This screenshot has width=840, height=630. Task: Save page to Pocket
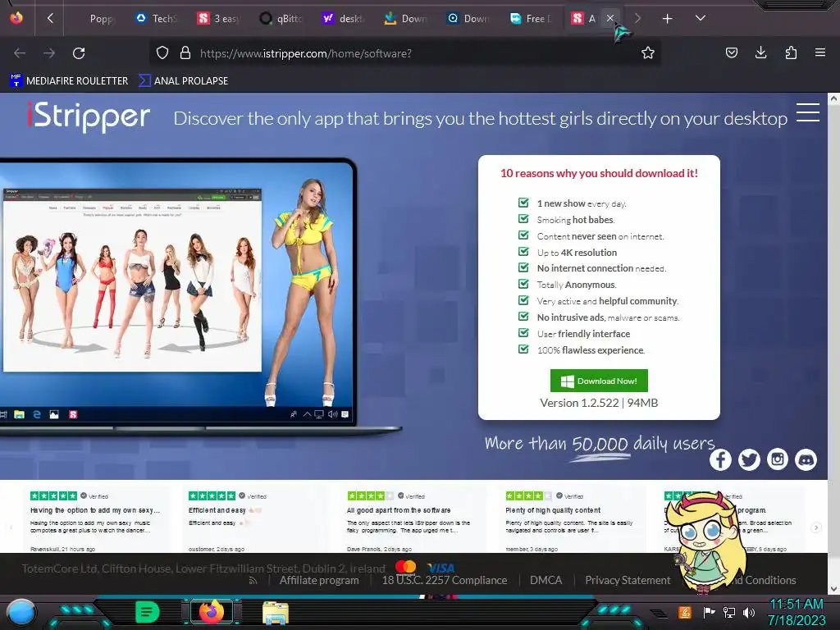pyautogui.click(x=731, y=52)
